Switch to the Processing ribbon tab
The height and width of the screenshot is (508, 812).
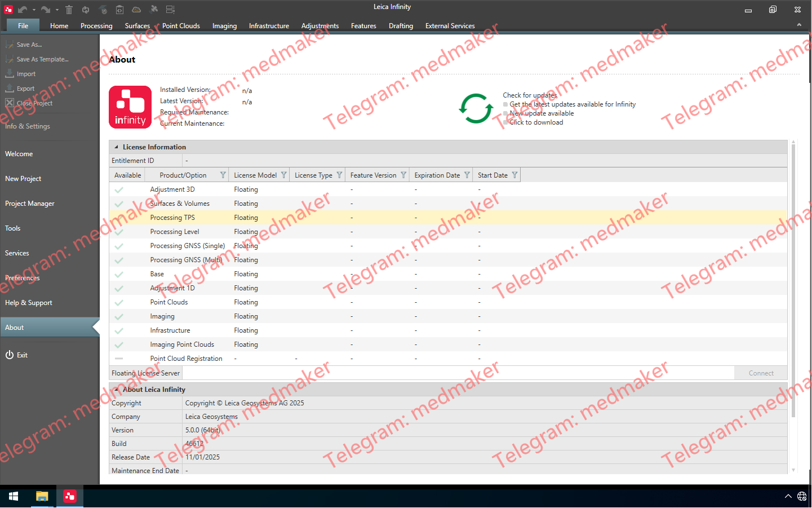96,25
